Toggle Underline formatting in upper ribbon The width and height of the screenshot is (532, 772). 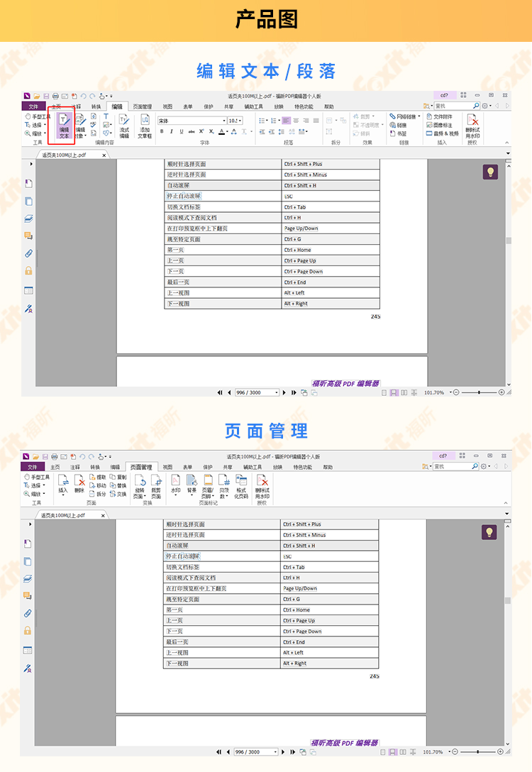click(181, 131)
